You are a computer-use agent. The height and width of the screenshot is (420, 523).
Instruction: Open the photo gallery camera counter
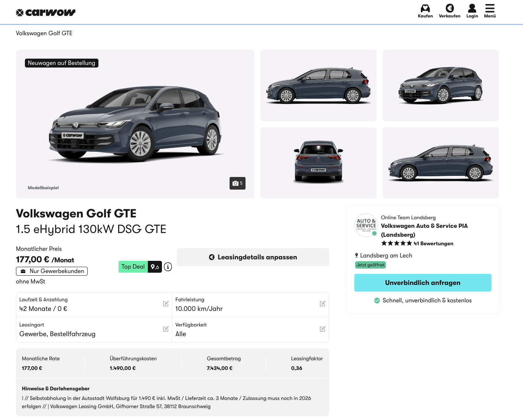(x=237, y=183)
